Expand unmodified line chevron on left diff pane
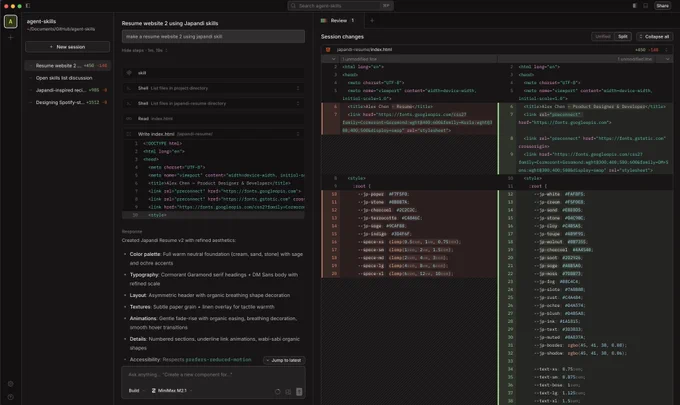 (333, 59)
